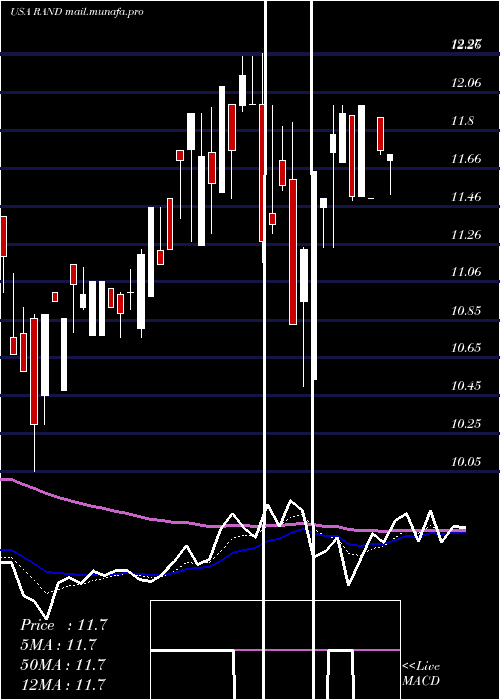The width and height of the screenshot is (500, 700).
Task: Click the 10.05 price axis label
Action: [466, 461]
